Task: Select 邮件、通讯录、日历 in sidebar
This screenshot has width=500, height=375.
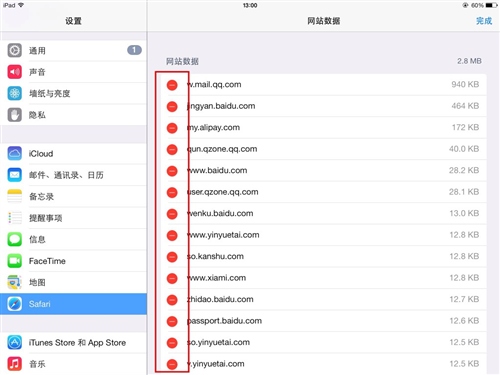Action: tap(66, 175)
